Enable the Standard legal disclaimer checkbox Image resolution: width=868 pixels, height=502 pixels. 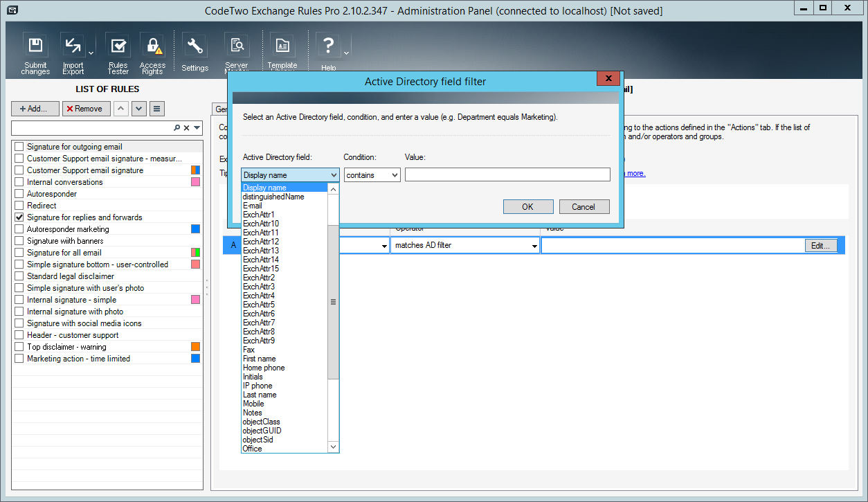tap(19, 276)
